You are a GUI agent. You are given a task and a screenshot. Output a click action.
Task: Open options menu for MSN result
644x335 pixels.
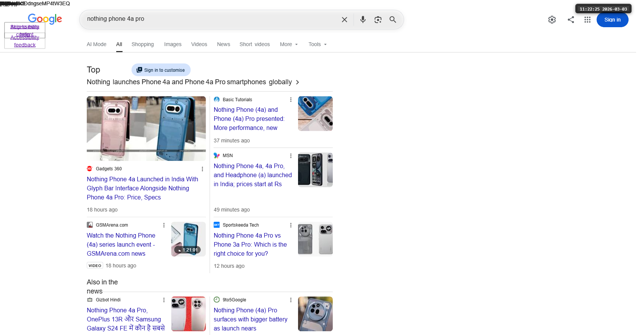click(x=290, y=156)
